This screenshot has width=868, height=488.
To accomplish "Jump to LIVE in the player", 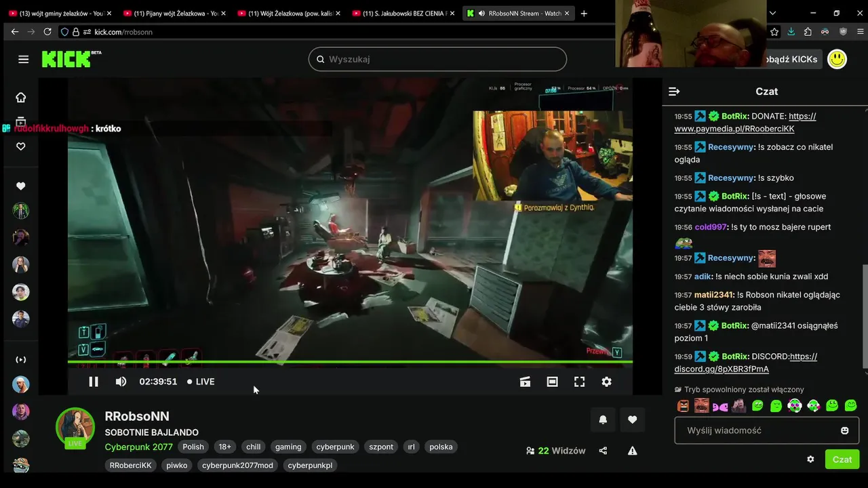I will (x=201, y=382).
